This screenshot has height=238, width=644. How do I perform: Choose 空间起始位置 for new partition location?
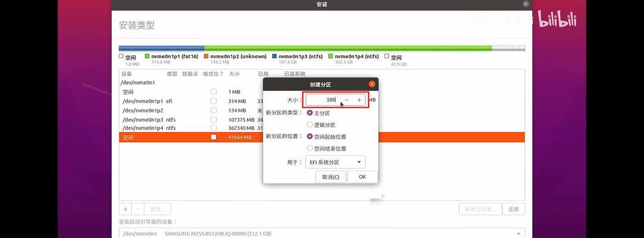point(310,136)
